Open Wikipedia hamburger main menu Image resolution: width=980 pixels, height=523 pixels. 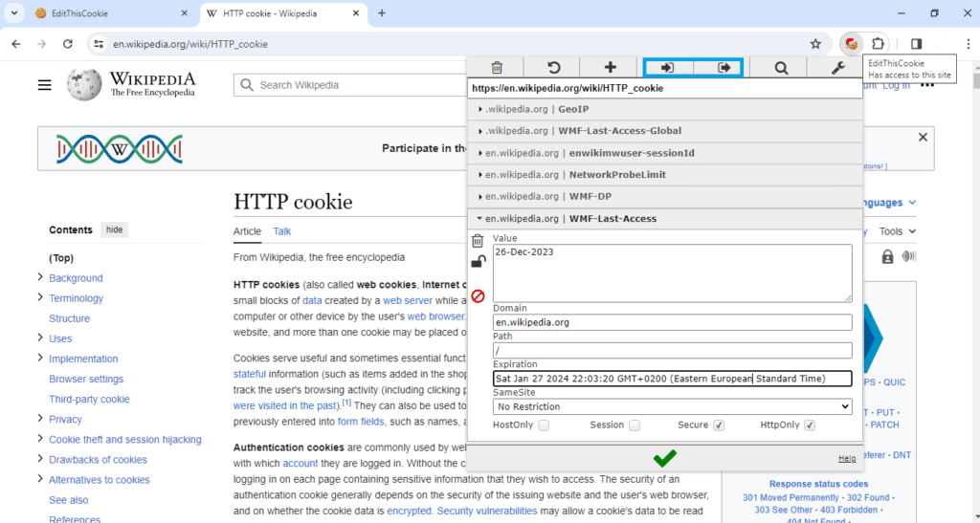tap(44, 85)
